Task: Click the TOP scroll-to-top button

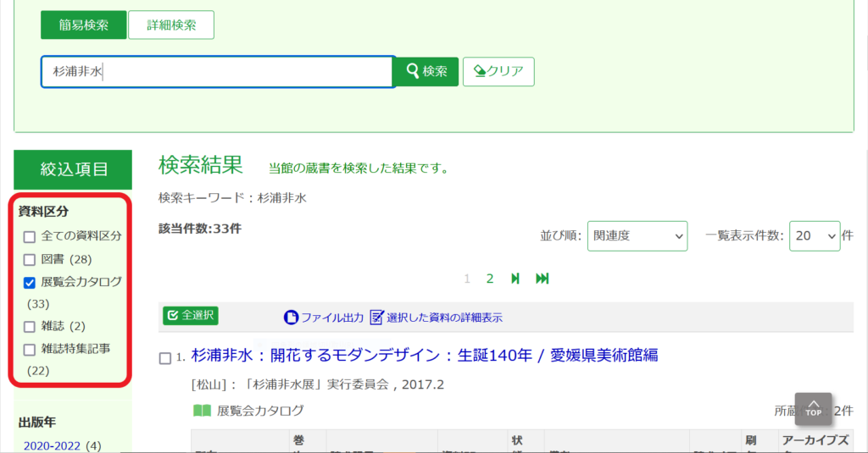Action: 813,409
